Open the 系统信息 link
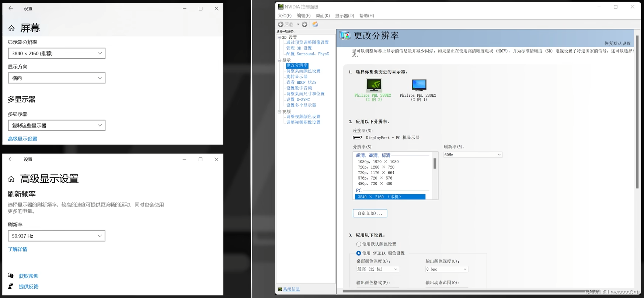 click(292, 289)
